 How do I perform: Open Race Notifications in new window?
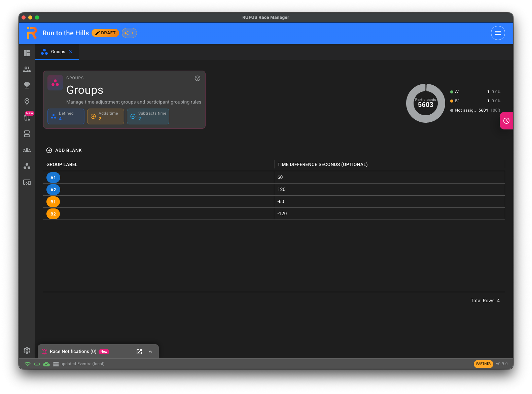(x=139, y=352)
